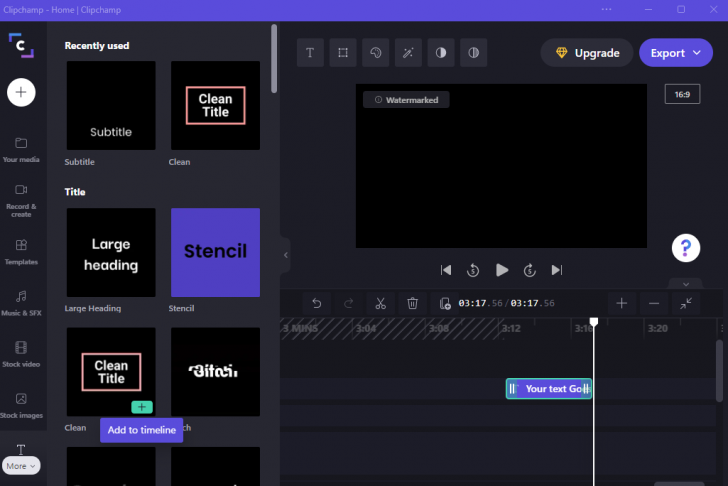Redo the last action
This screenshot has height=486, width=728.
pos(348,304)
